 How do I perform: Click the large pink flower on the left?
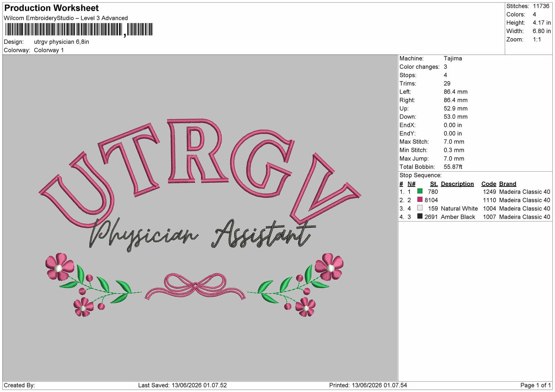click(x=60, y=266)
